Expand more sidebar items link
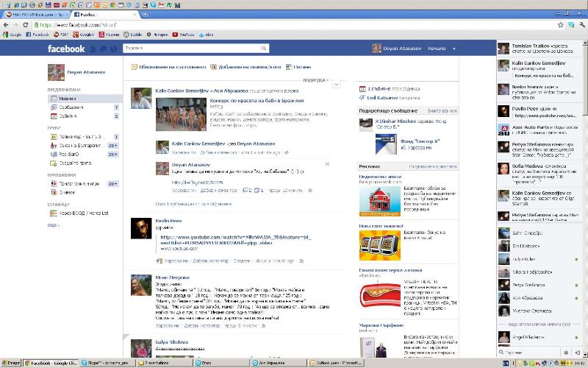The image size is (588, 368). click(x=53, y=225)
